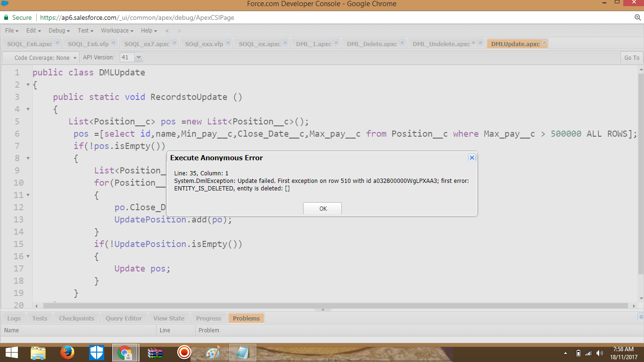This screenshot has width=644, height=362.
Task: Switch to the DML_Delete.apxc tab
Action: [372, 44]
